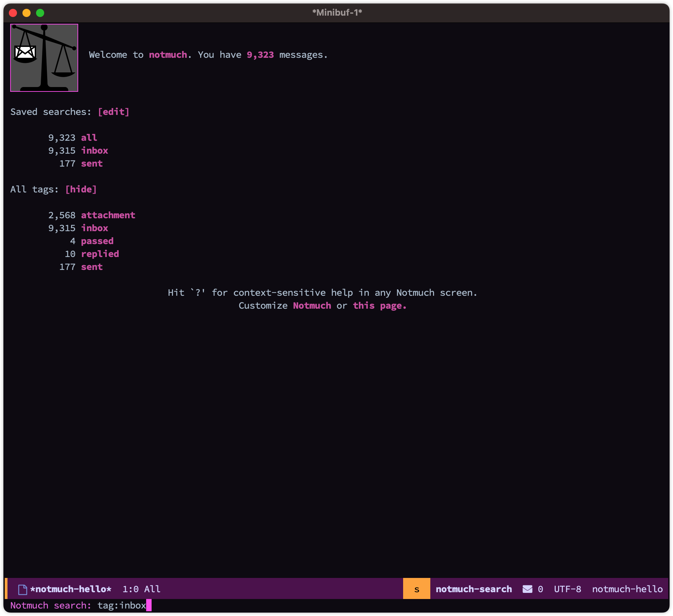673x616 pixels.
Task: Click the mail envelope icon in mode line
Action: coord(528,589)
